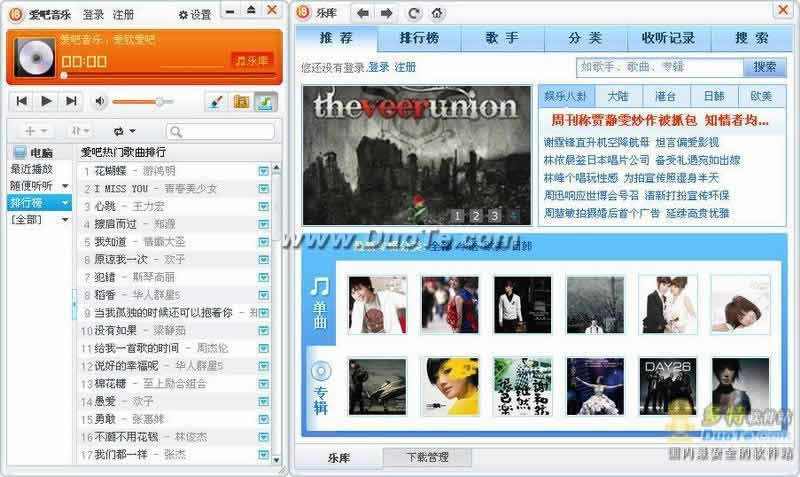Go back in the 乐库 browser

point(363,14)
